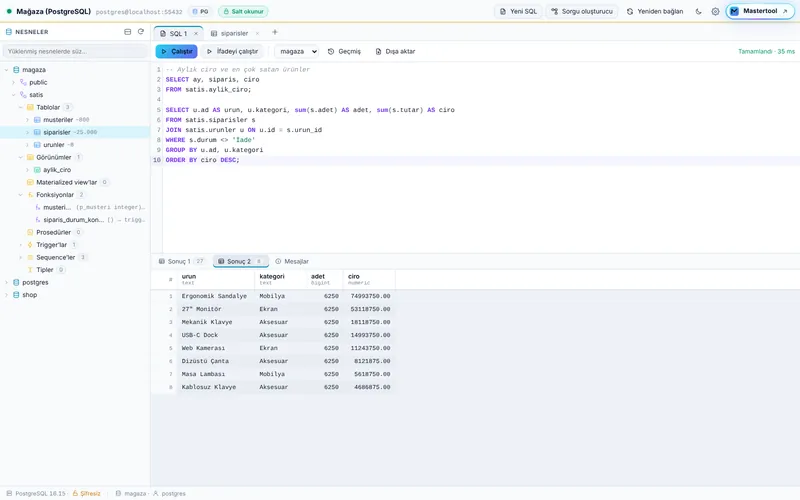
Task: Select siparis_durum_kon... function item
Action: (x=75, y=220)
